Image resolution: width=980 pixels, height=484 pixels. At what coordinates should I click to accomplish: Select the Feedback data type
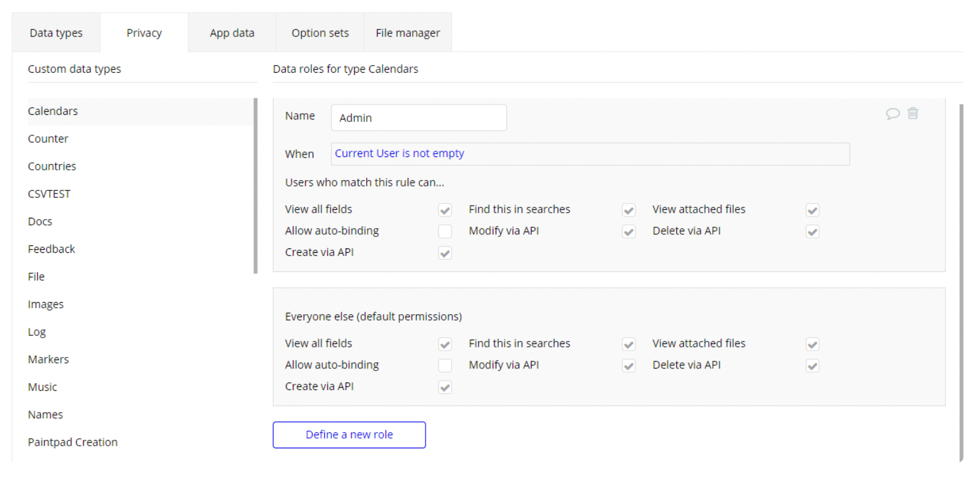[51, 249]
